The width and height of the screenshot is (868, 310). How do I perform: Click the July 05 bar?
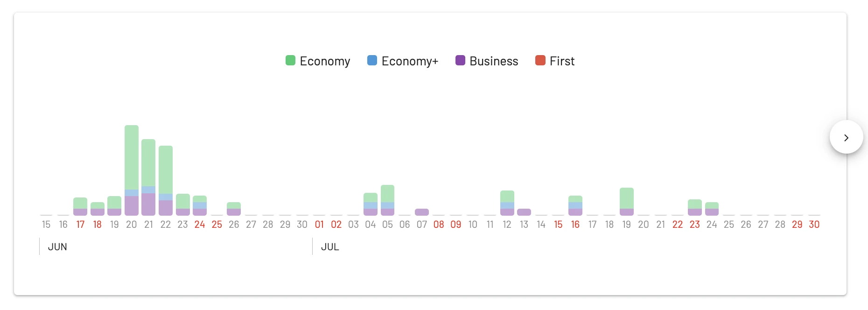387,200
